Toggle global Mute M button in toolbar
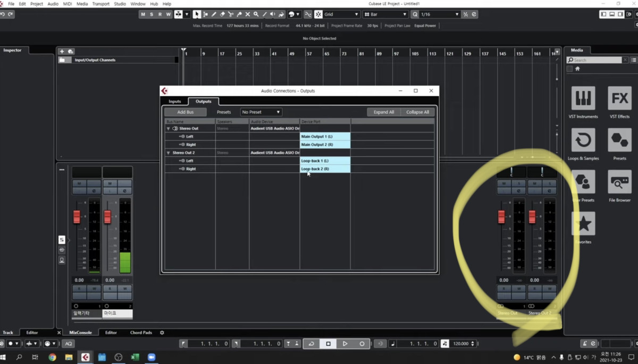Screen dimensions: 638x364 (142, 14)
